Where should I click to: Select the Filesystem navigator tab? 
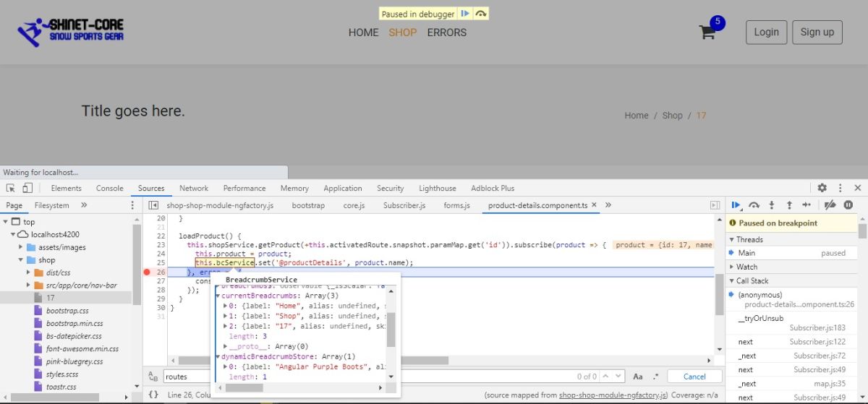[x=52, y=205]
